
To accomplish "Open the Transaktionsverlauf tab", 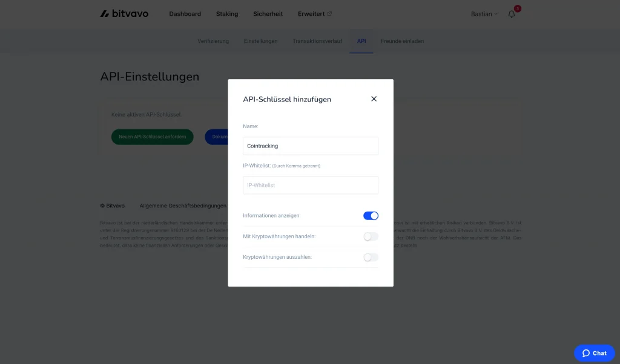I will click(x=317, y=41).
